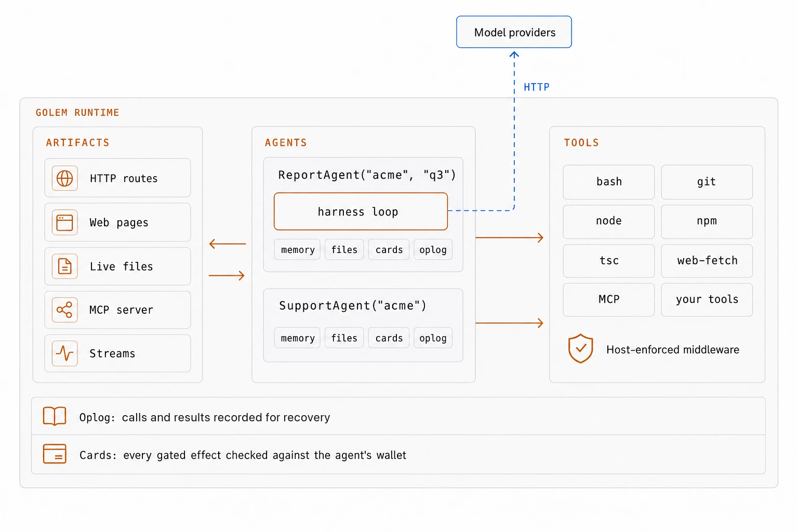Click the share-nodes icon beside MCP server
This screenshot has height=532, width=798.
click(x=65, y=310)
